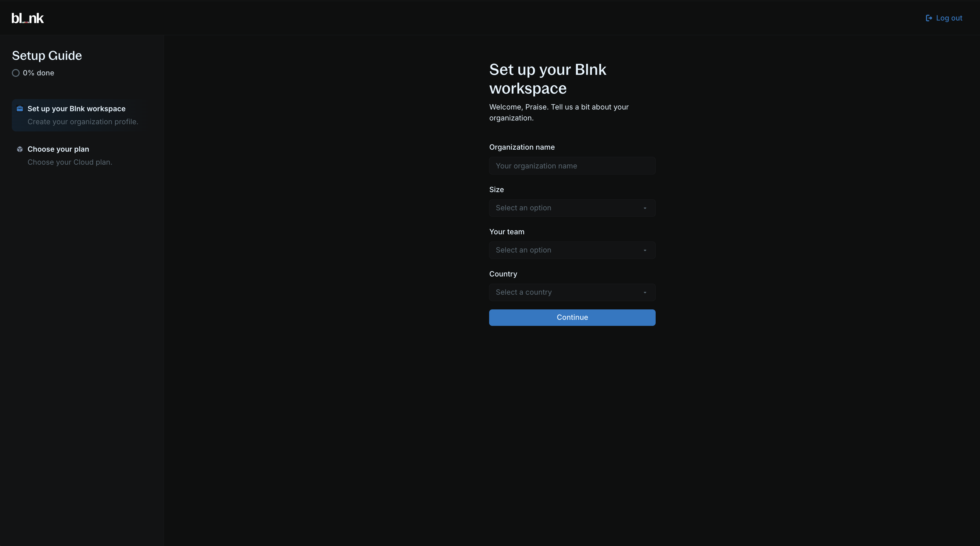Screen dimensions: 980x546
Task: Click the Your team field label
Action: coord(507,232)
